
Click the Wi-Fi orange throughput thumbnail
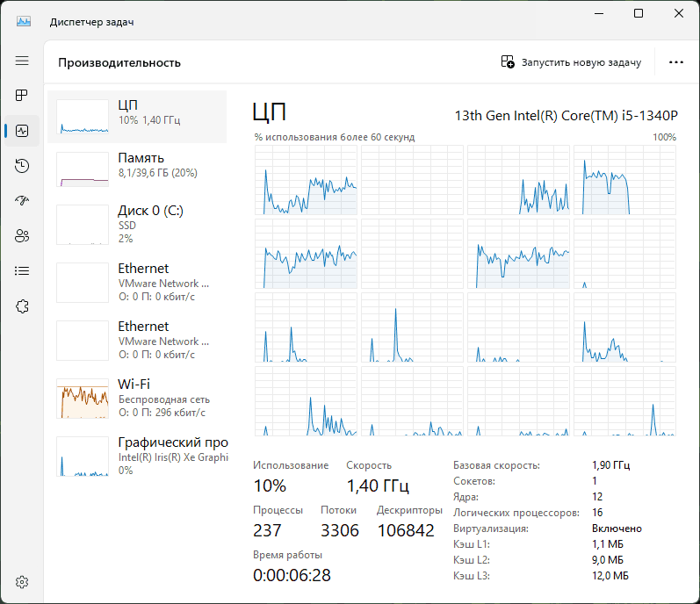pos(83,399)
